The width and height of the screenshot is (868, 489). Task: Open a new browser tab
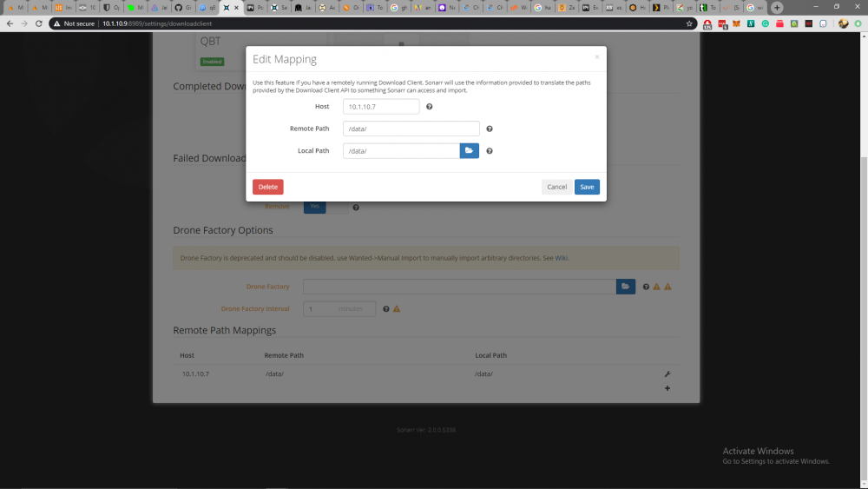click(x=777, y=8)
